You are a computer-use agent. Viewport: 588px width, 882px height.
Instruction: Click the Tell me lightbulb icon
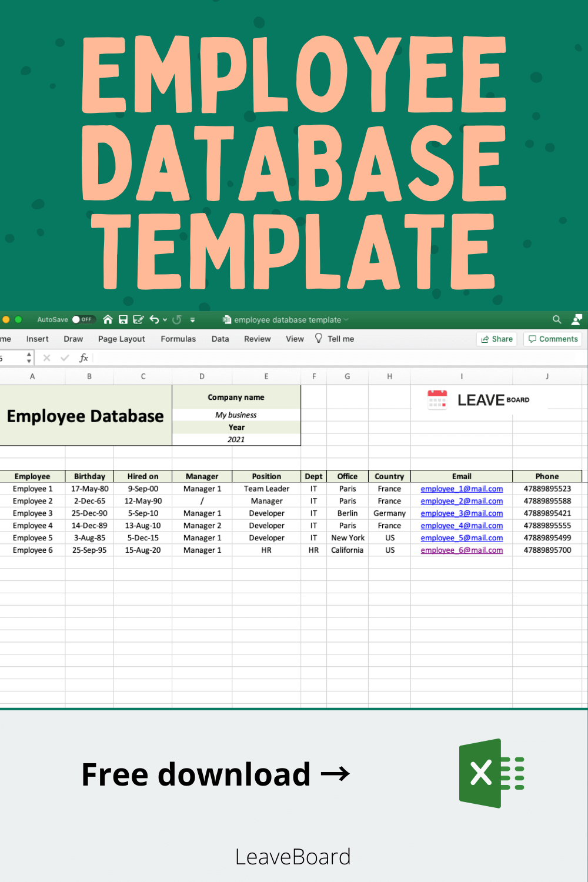pos(318,339)
